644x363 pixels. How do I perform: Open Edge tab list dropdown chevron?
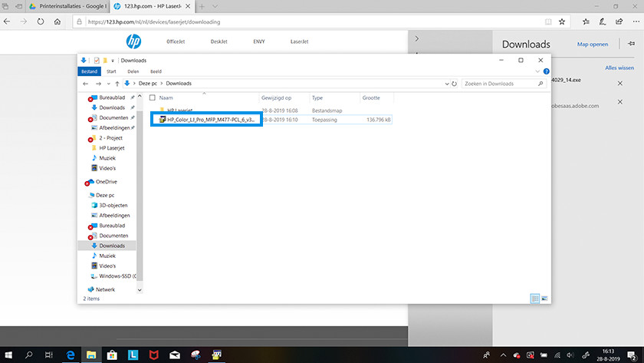215,7
